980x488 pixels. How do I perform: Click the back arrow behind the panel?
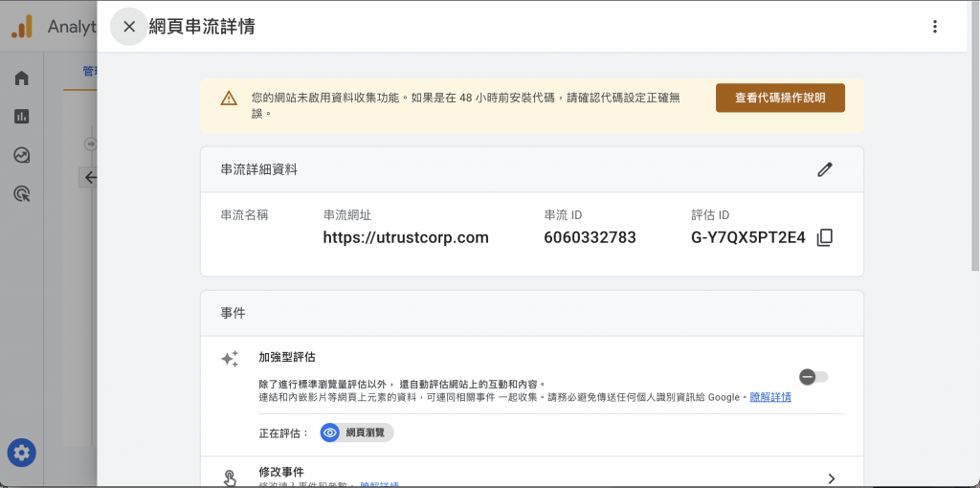tap(89, 177)
